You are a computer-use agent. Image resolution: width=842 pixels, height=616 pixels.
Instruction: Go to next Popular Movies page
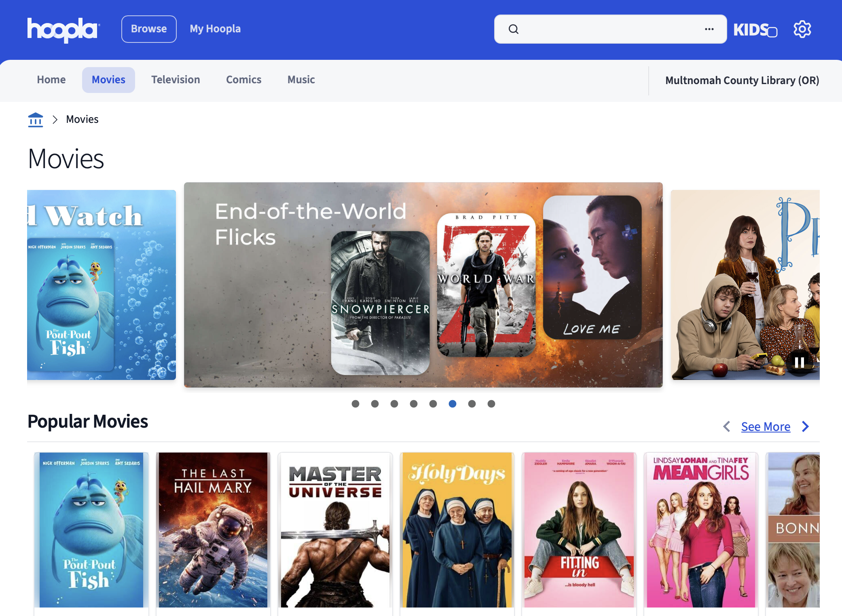coord(805,426)
